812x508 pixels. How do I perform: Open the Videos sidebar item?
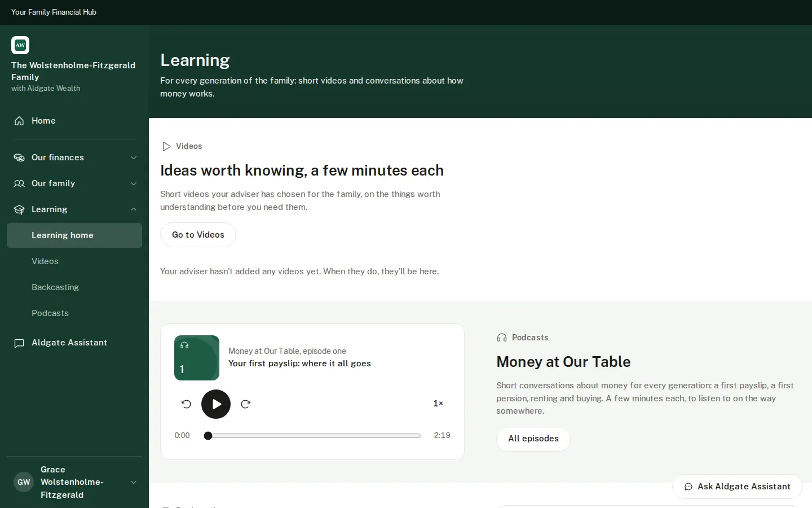74,261
